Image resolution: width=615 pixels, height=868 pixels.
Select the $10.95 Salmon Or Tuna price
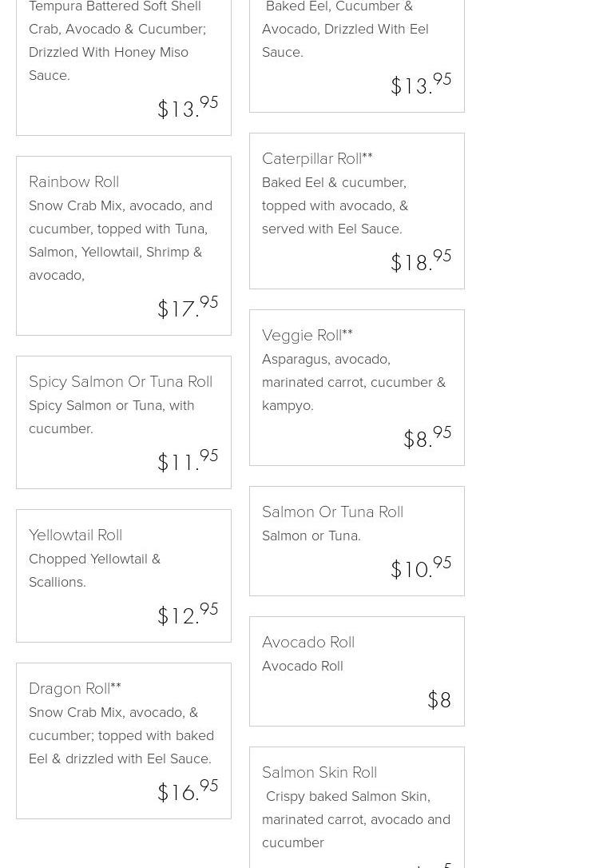(x=421, y=568)
